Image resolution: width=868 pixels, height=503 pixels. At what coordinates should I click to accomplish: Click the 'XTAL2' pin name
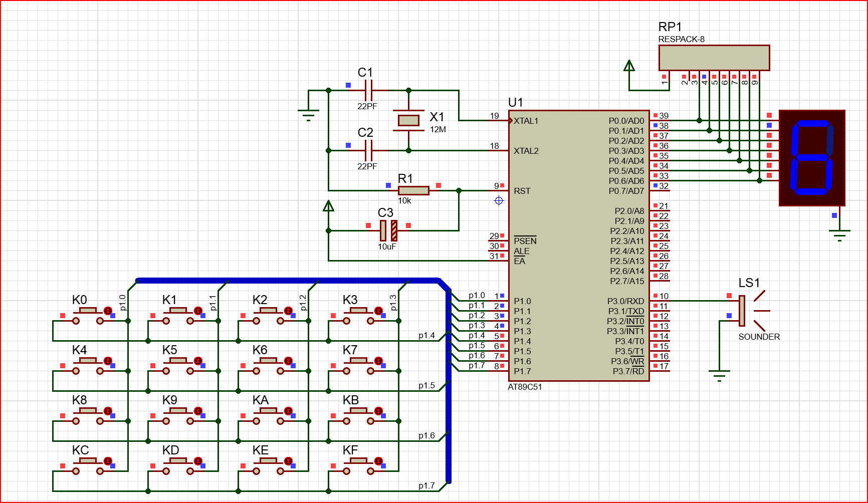(x=526, y=151)
